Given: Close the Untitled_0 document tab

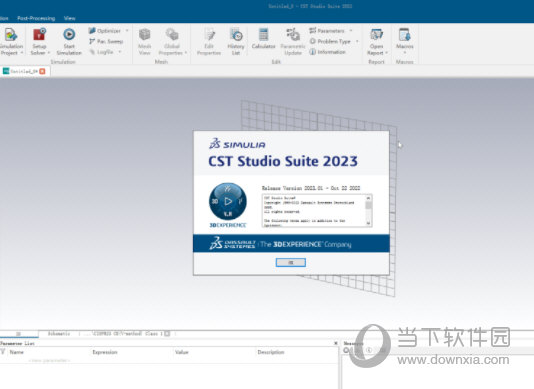Looking at the screenshot, I should (42, 71).
